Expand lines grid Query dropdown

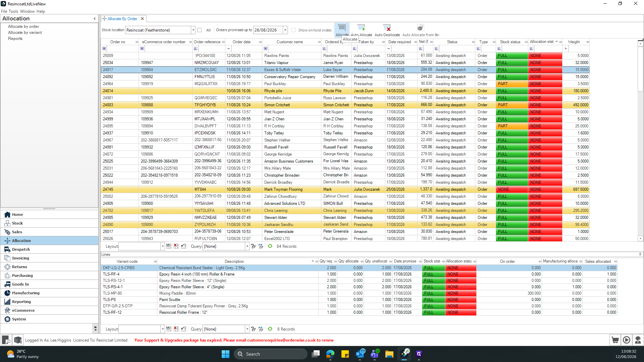click(247, 329)
